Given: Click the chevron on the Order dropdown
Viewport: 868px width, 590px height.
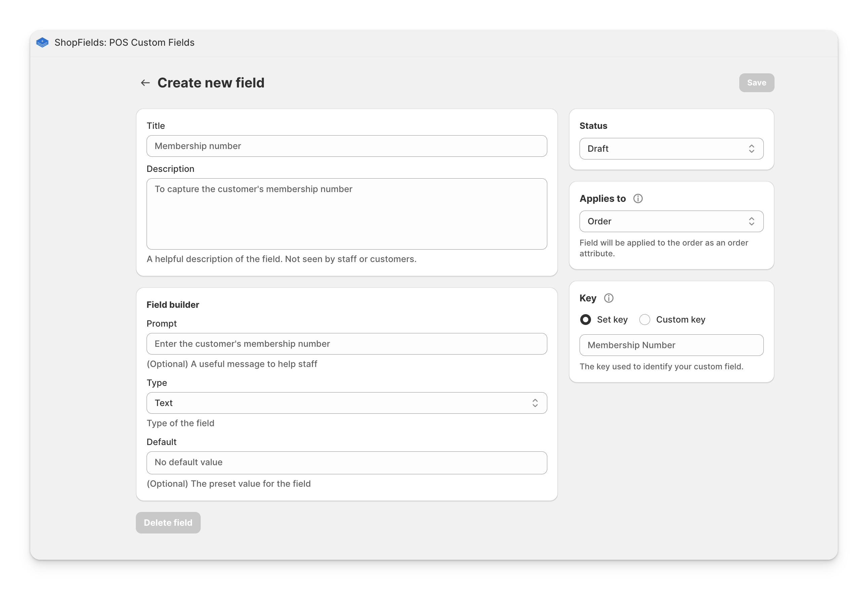Looking at the screenshot, I should coord(752,221).
